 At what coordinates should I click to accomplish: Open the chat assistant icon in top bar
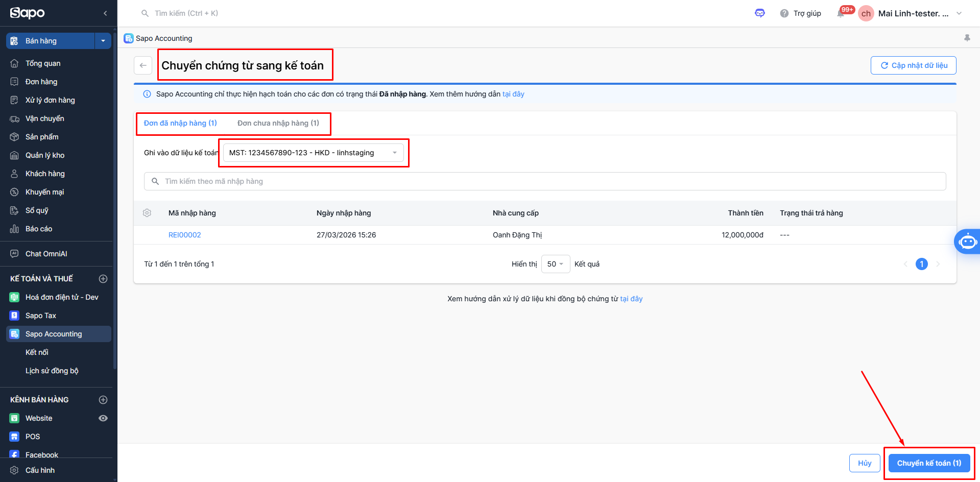coord(760,13)
